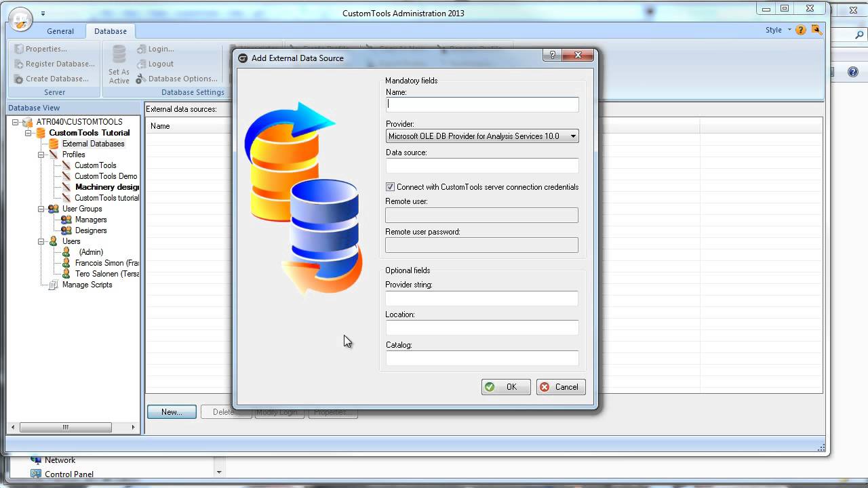Open the Style dropdown menu
Viewport: 868px width, 488px height.
778,30
